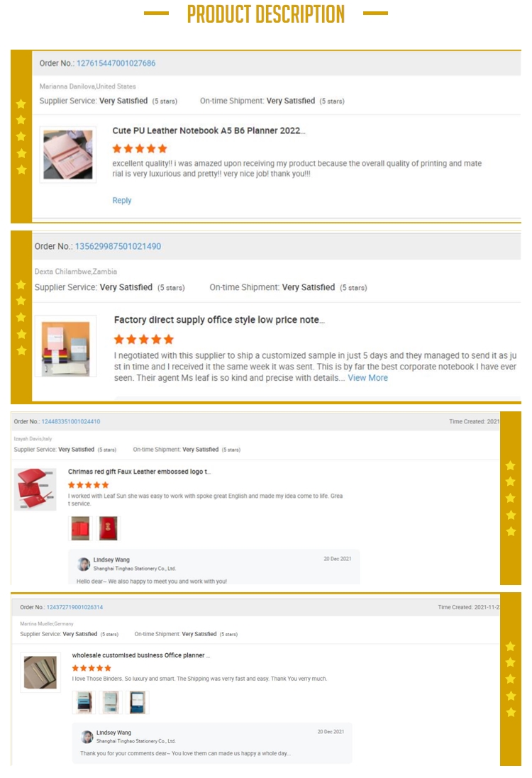Open pink PU leather notebook product thumbnail

coord(67,154)
